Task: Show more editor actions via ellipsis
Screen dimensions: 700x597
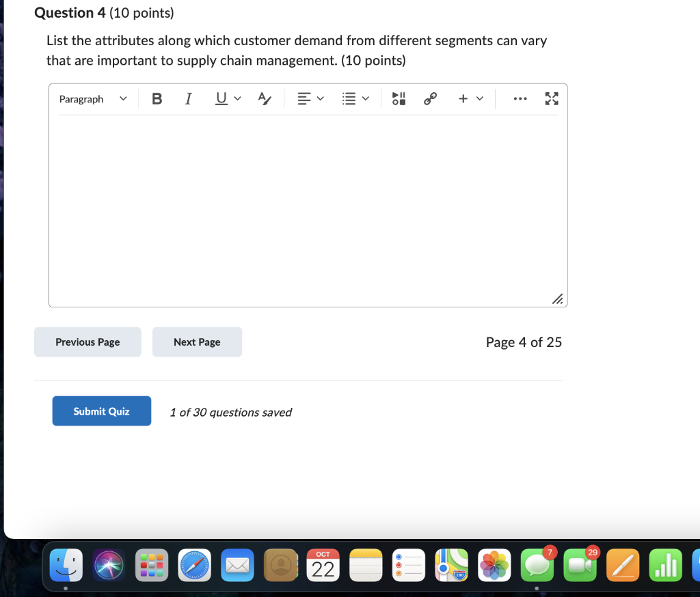Action: point(520,98)
